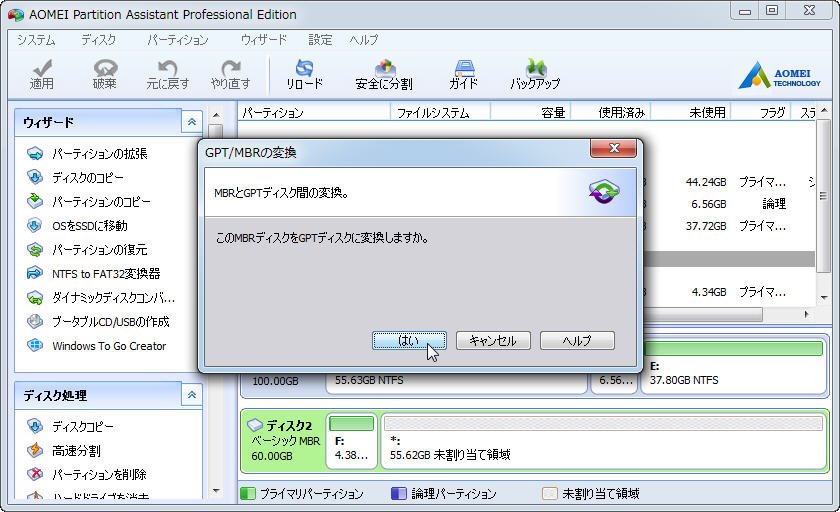Click partition list horizontal scroll right arrow
This screenshot has width=840, height=512.
tap(807, 314)
